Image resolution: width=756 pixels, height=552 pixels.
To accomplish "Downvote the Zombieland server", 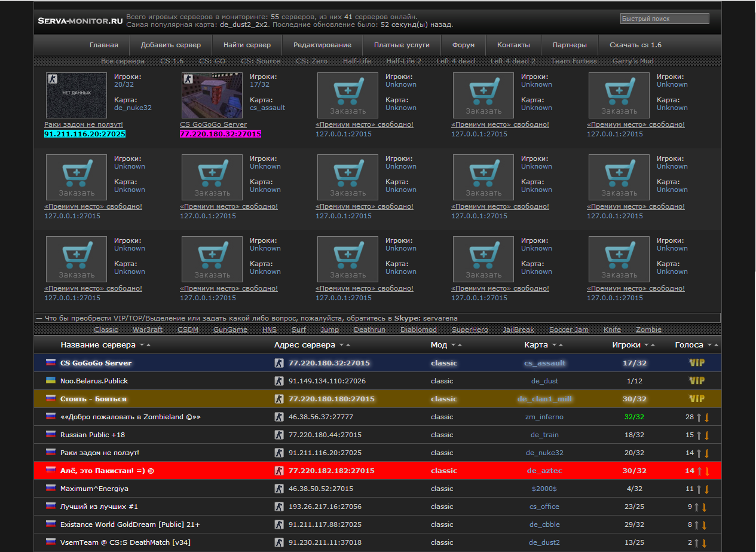I will tap(706, 417).
